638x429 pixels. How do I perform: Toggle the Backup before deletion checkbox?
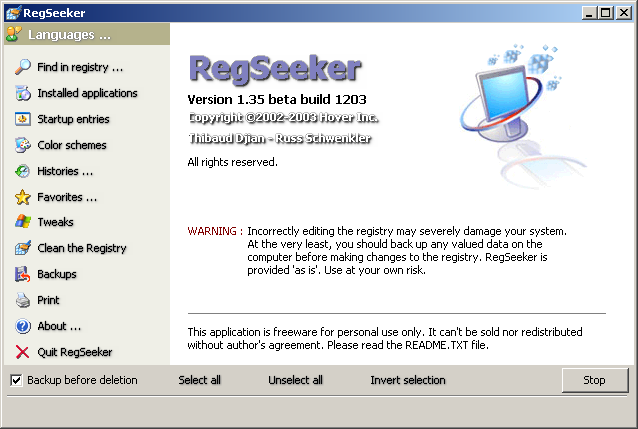coord(16,380)
